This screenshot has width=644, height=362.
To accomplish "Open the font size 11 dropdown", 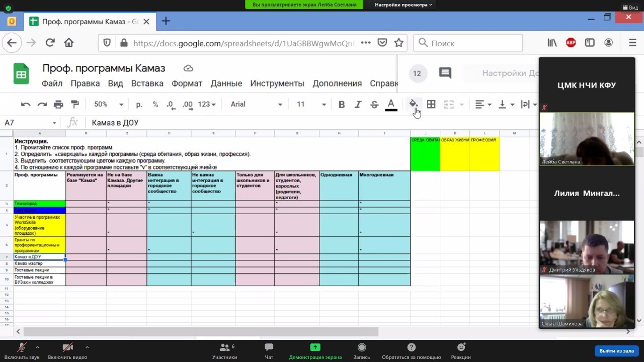I will (x=311, y=105).
